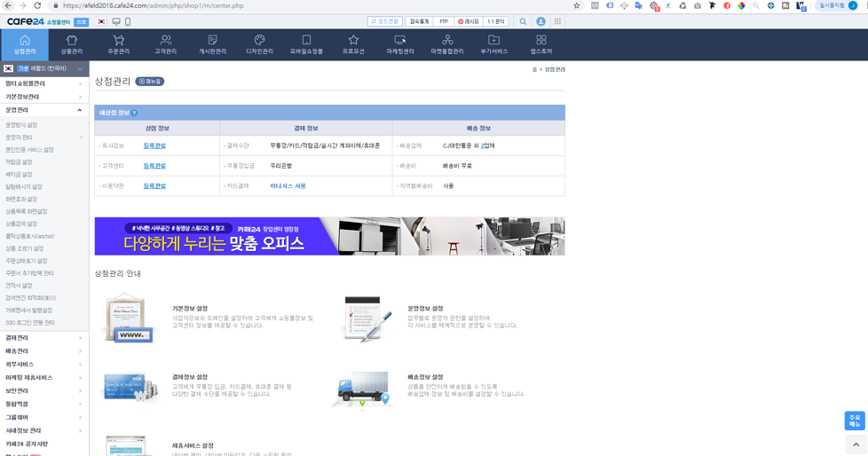This screenshot has height=456, width=868.
Task: Open 운영방식 설정 in sidebar
Action: (21, 125)
